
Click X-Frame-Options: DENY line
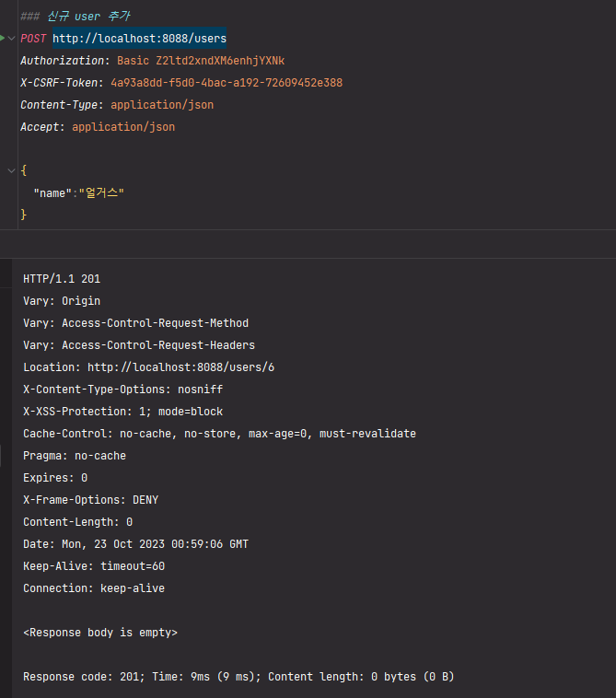click(x=91, y=500)
